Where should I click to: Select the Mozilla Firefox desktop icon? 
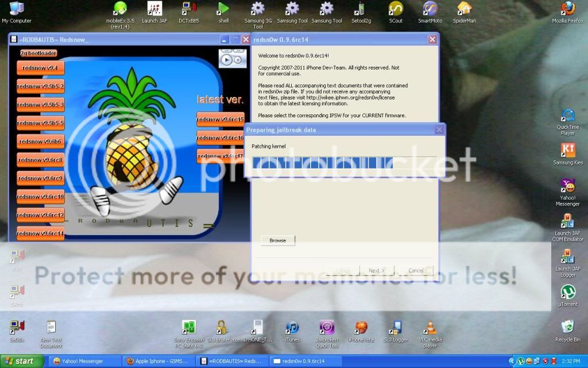(x=568, y=13)
